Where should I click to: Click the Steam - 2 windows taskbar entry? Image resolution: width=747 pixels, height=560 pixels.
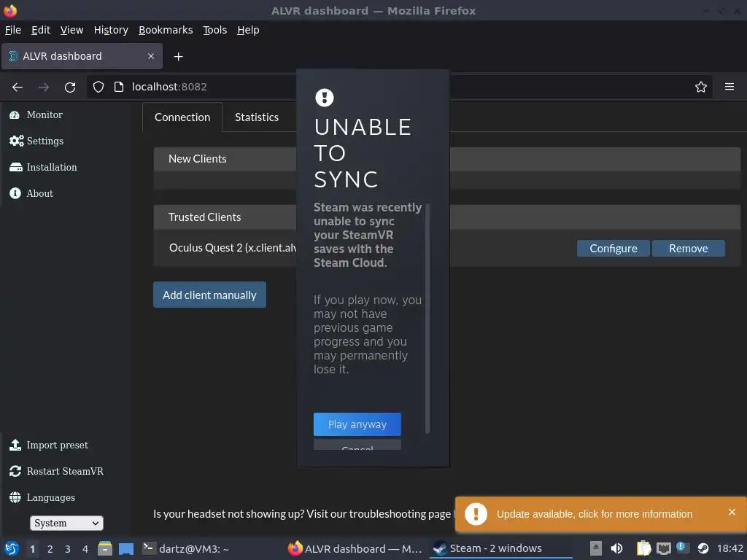(500, 548)
